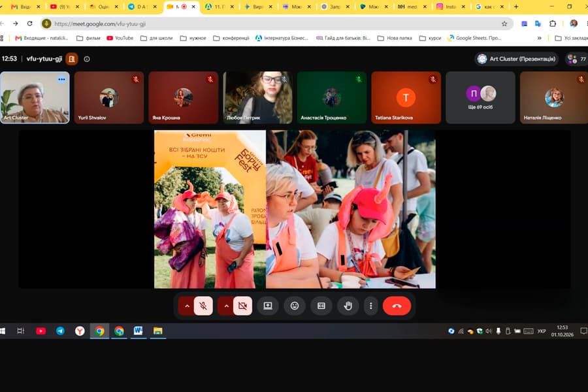This screenshot has width=588, height=392.
Task: Open the YouTube bookmark
Action: pyautogui.click(x=120, y=38)
